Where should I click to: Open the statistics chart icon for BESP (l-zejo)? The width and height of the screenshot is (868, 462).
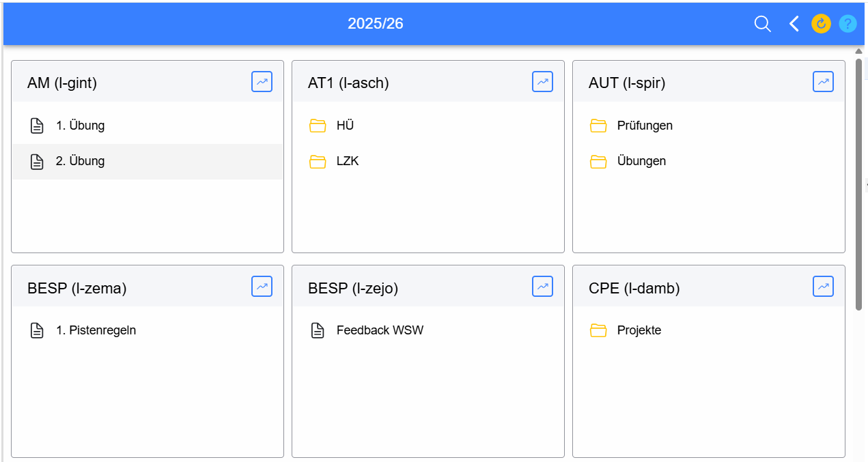(542, 287)
